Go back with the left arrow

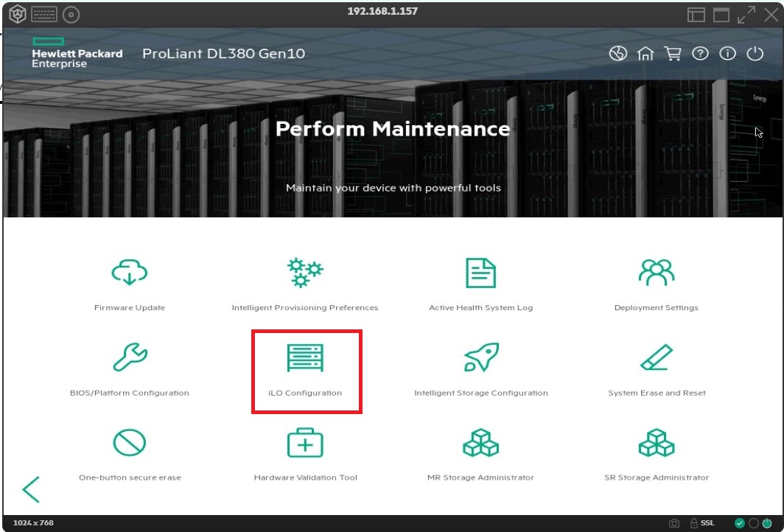click(x=31, y=489)
